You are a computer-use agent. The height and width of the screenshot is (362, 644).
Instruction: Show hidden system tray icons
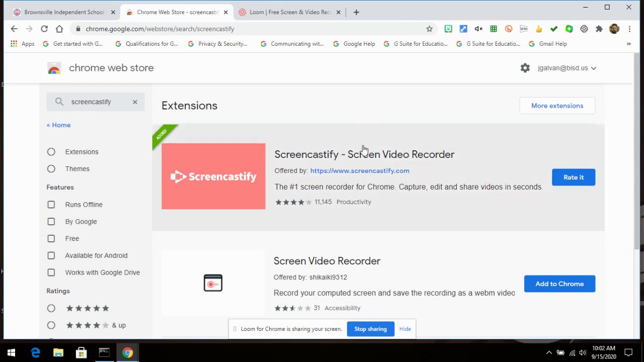click(549, 353)
